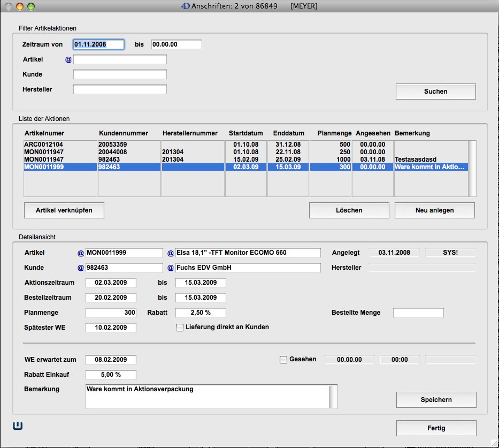Click the Bemerkung text area scrollbar
Image resolution: width=499 pixels, height=448 pixels.
pyautogui.click(x=333, y=396)
